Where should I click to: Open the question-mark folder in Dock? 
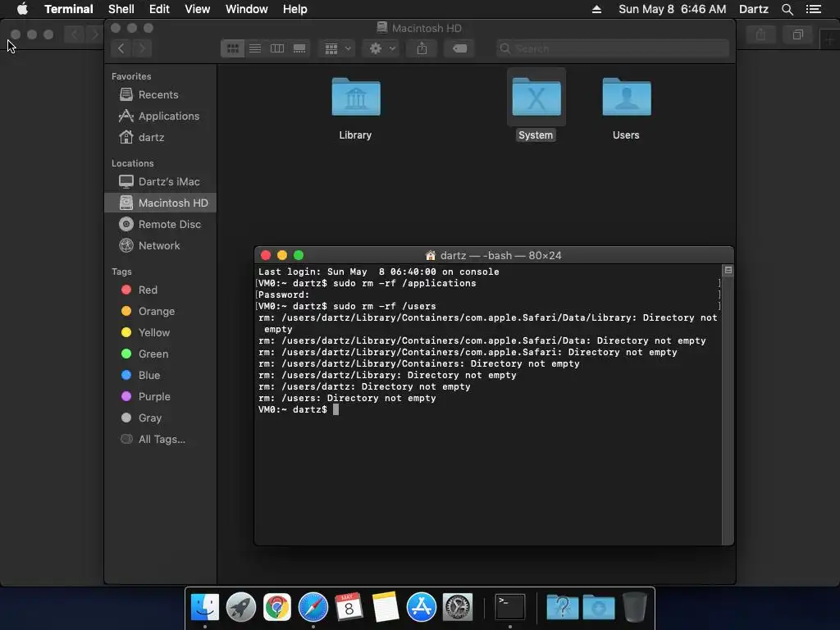tap(562, 608)
